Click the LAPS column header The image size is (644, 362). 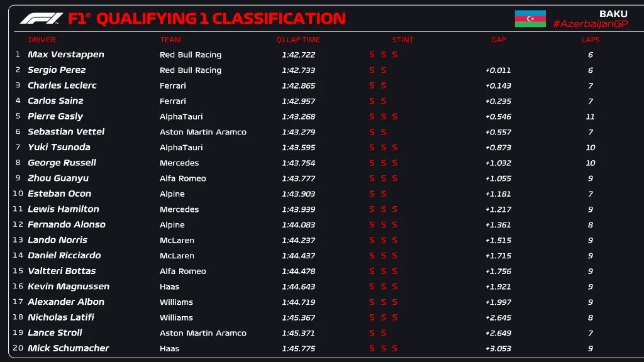[591, 40]
